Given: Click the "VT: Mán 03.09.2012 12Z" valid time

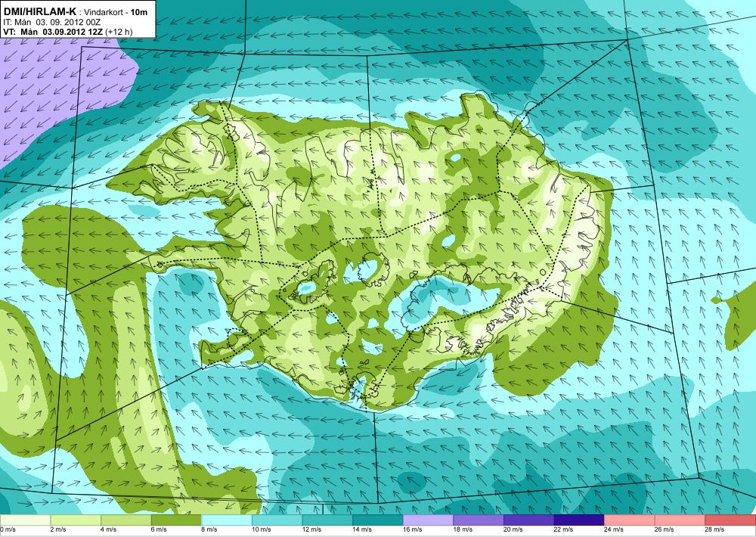Looking at the screenshot, I should pyautogui.click(x=54, y=32).
